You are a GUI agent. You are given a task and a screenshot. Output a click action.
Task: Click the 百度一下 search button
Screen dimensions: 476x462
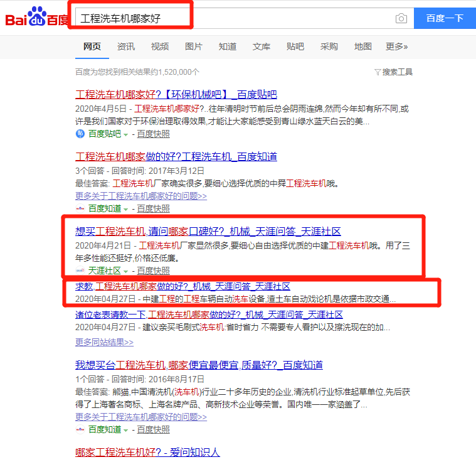(445, 18)
